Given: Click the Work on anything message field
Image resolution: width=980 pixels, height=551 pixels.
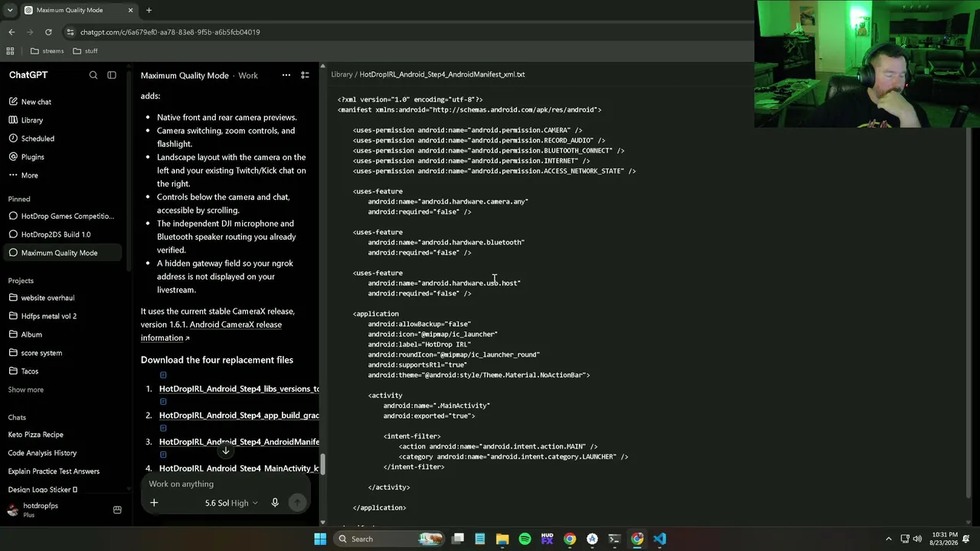Looking at the screenshot, I should click(226, 484).
